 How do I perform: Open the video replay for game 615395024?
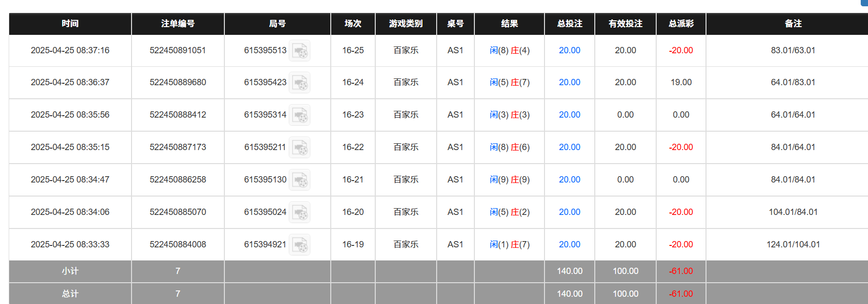300,212
